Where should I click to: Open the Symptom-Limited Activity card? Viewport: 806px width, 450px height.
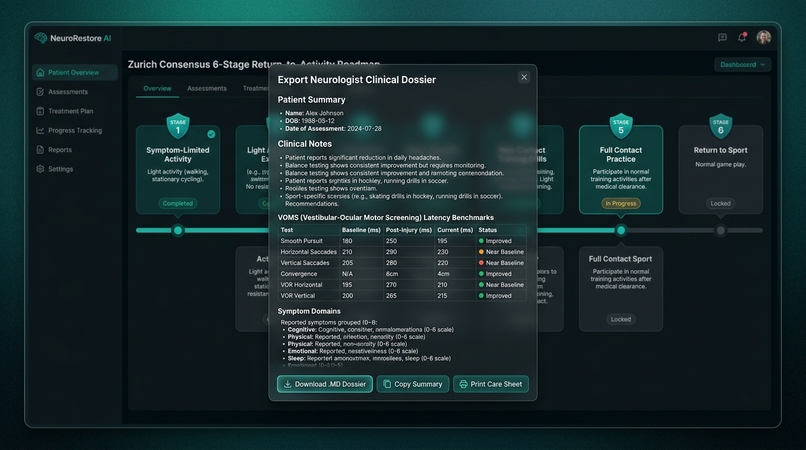[x=178, y=170]
